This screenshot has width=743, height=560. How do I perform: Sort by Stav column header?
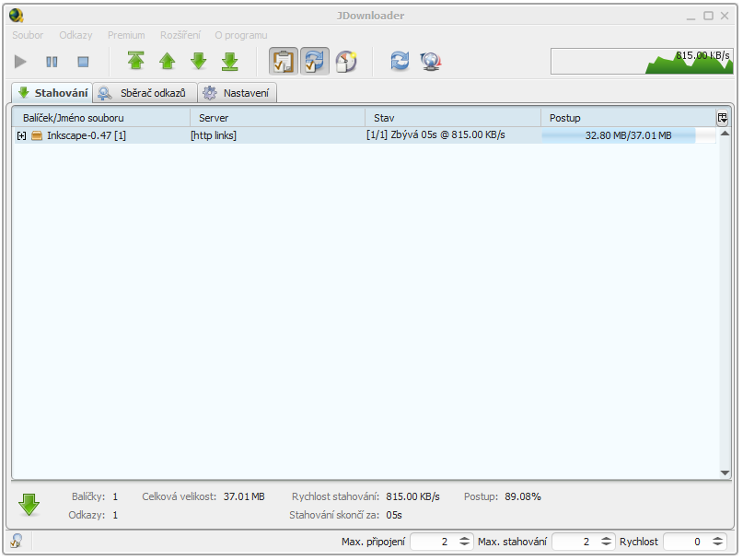click(x=453, y=118)
